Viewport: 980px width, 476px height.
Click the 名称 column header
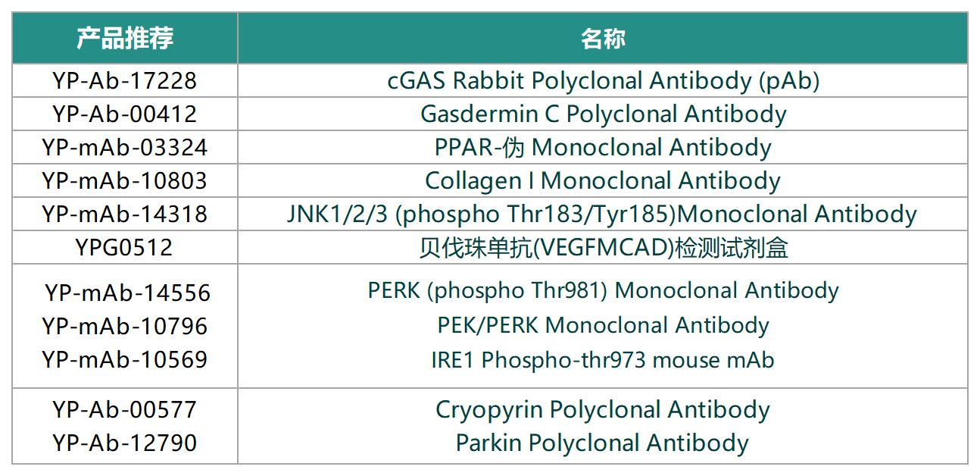[603, 38]
